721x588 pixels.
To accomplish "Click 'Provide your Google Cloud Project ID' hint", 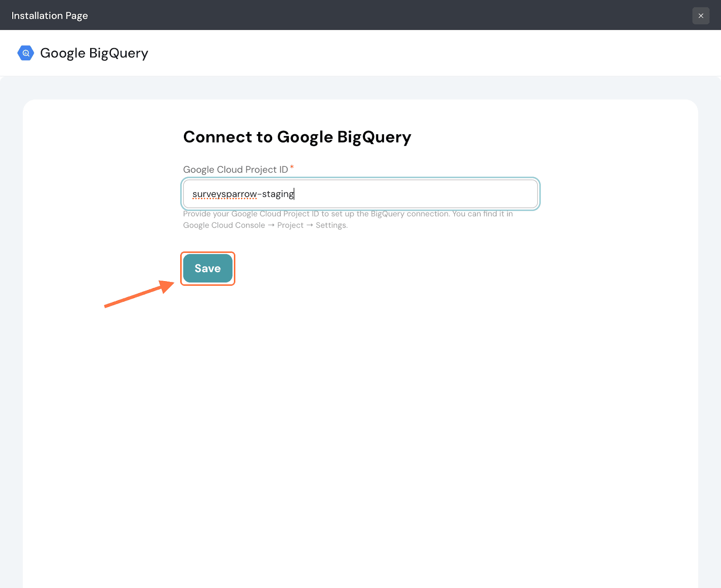I will tap(251, 214).
